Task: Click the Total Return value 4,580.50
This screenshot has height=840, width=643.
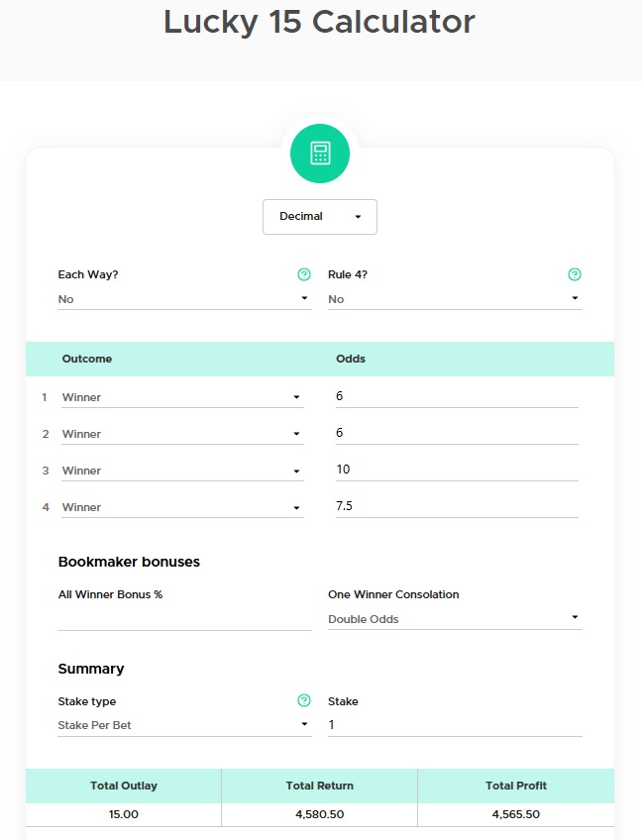Action: 319,814
